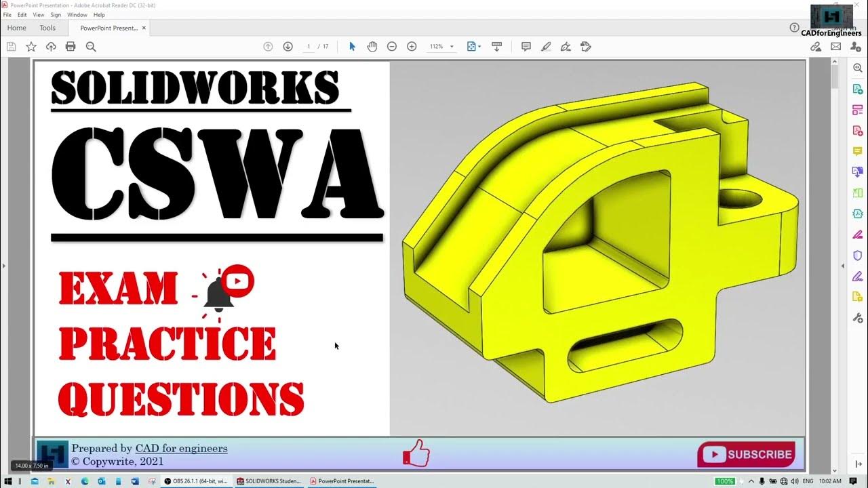Image resolution: width=868 pixels, height=488 pixels.
Task: Go to the next page arrow
Action: tap(288, 47)
